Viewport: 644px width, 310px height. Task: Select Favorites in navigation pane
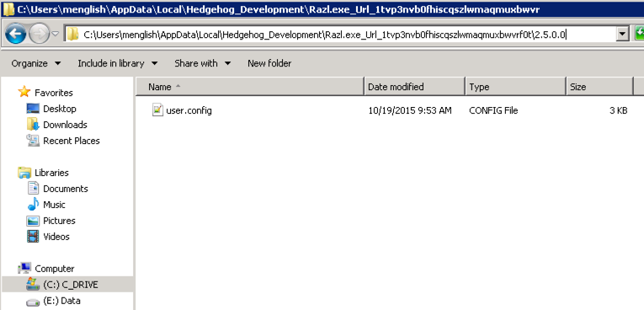pyautogui.click(x=54, y=93)
